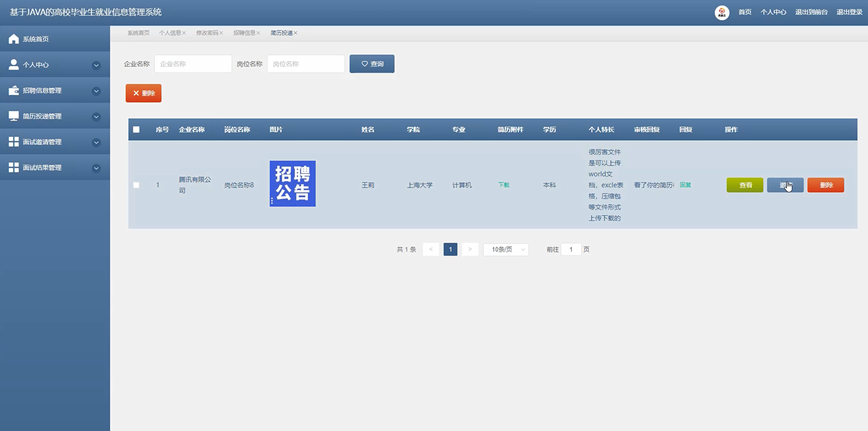Click the 前往 page number input
Screen dimensions: 868x431
[571, 249]
